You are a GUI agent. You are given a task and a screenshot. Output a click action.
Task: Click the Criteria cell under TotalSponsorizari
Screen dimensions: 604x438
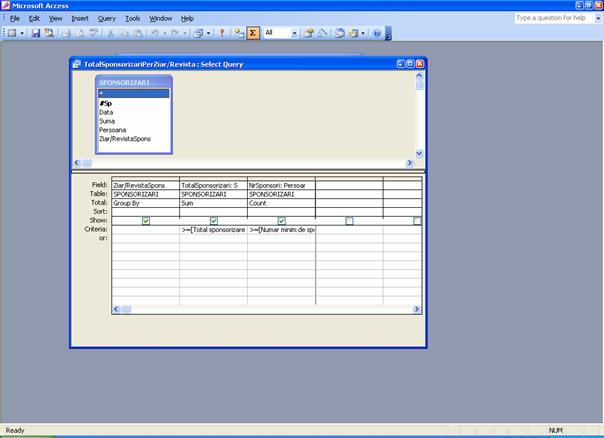point(213,230)
